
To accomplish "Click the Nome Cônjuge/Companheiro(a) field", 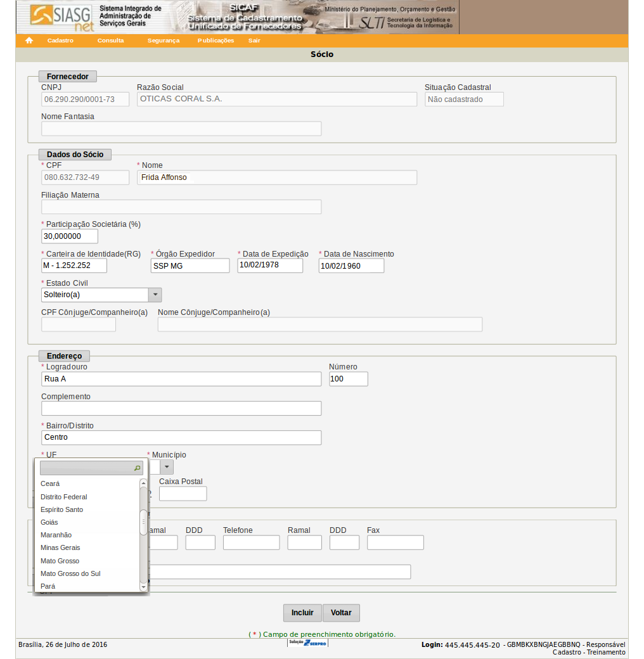I will click(x=320, y=324).
